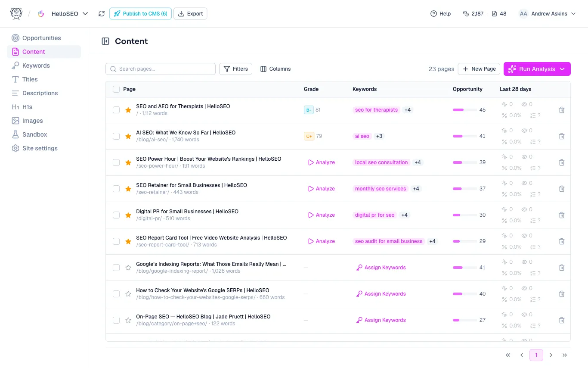Open Opportunities in the sidebar
This screenshot has width=588, height=368.
coord(44,38)
